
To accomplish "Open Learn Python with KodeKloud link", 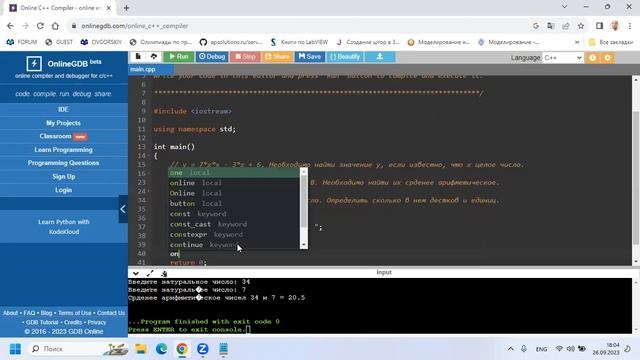I will pos(64,227).
